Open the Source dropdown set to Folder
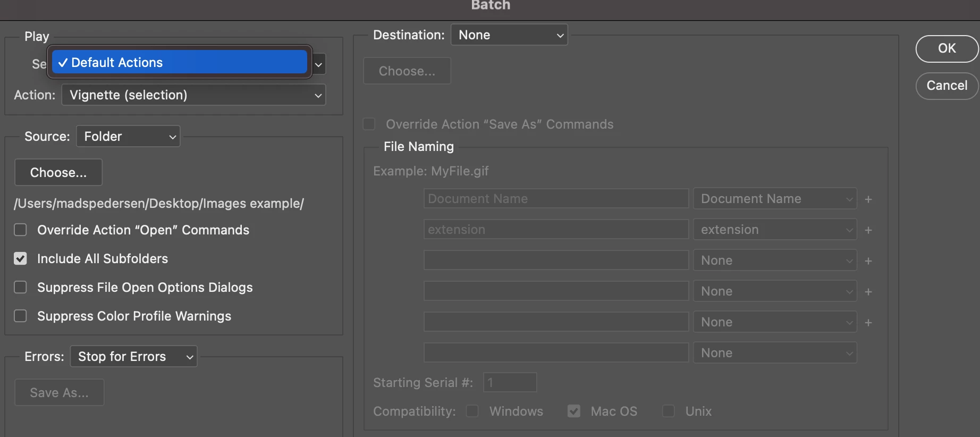Viewport: 980px width, 437px height. click(128, 137)
